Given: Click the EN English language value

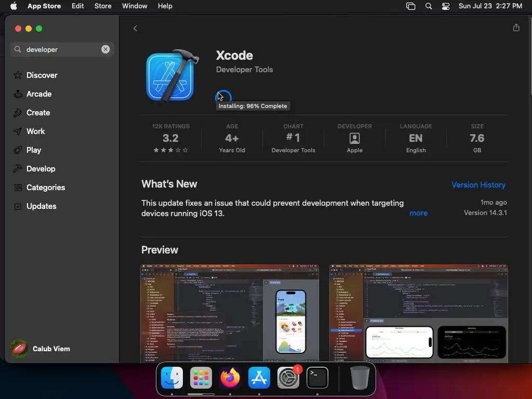Looking at the screenshot, I should (x=416, y=138).
